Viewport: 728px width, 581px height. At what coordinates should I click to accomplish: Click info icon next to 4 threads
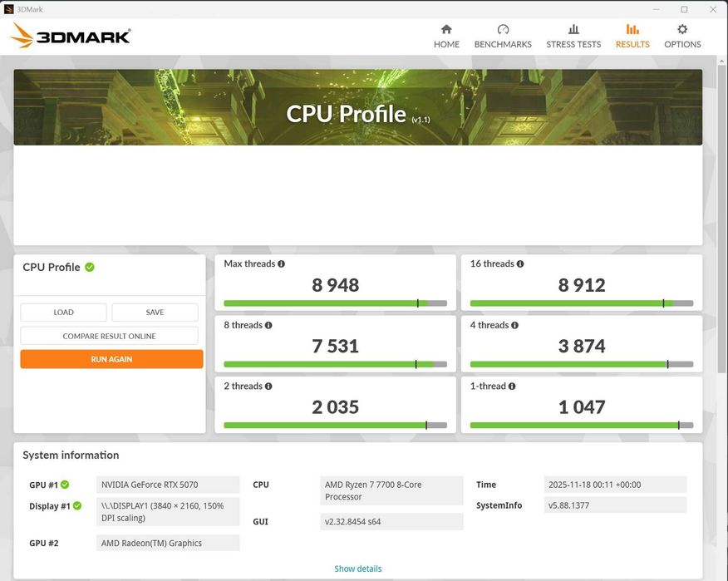click(x=514, y=325)
